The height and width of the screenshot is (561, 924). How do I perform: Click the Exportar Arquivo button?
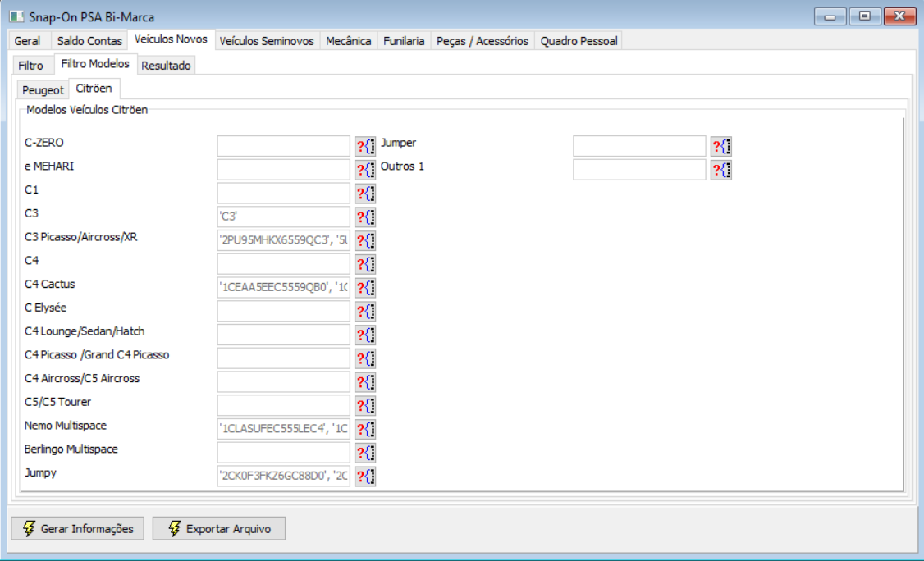click(x=219, y=528)
